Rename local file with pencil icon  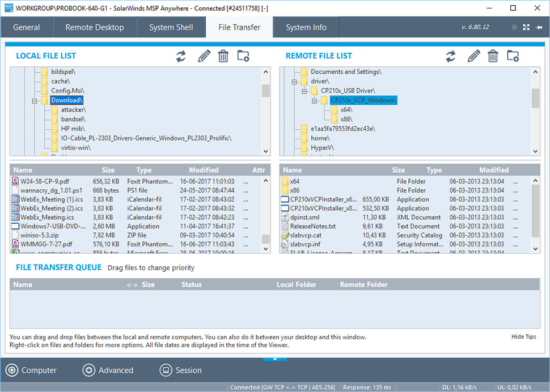[204, 56]
